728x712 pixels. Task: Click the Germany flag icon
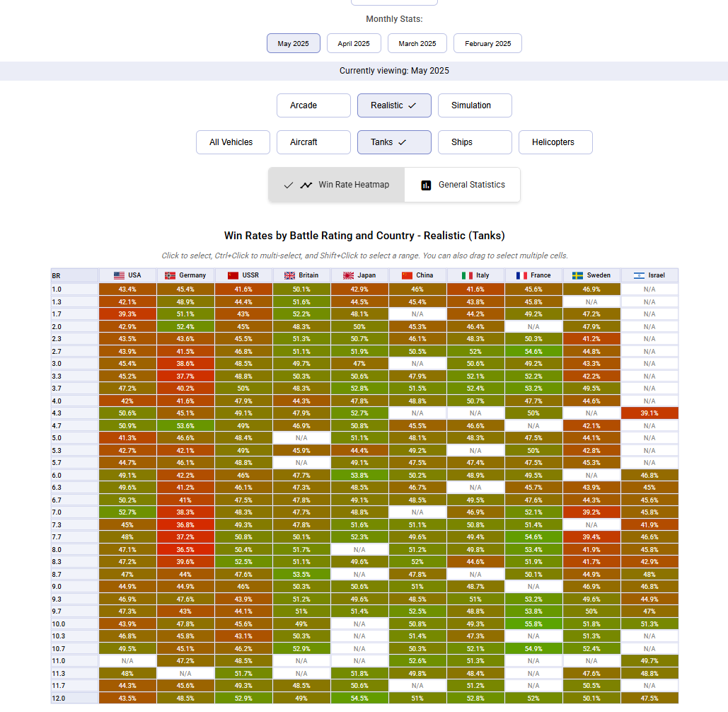pos(170,275)
